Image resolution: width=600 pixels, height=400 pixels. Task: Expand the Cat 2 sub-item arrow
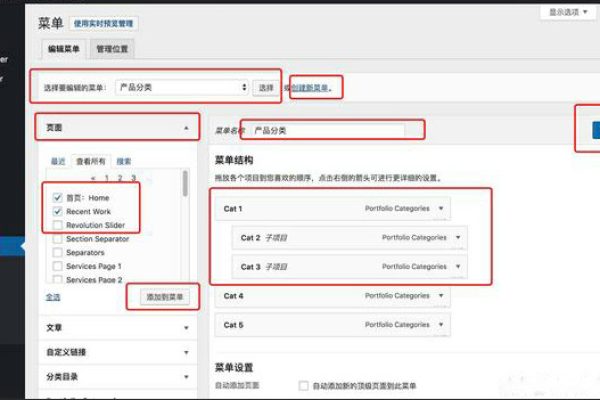(458, 238)
